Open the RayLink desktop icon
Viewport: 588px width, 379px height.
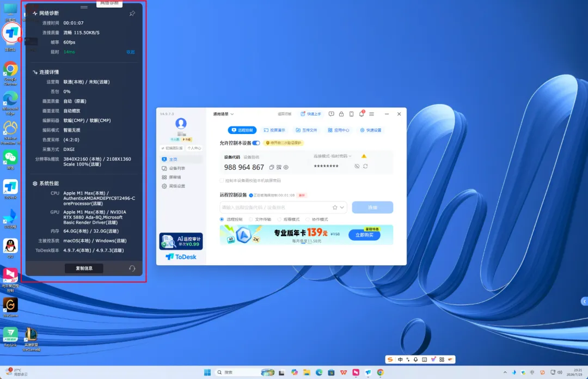coord(10,337)
